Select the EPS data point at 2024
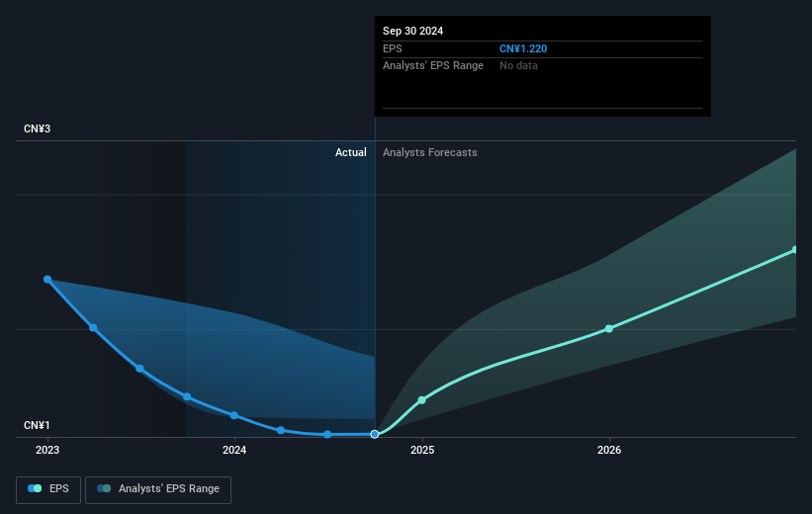Image resolution: width=812 pixels, height=514 pixels. tap(234, 415)
